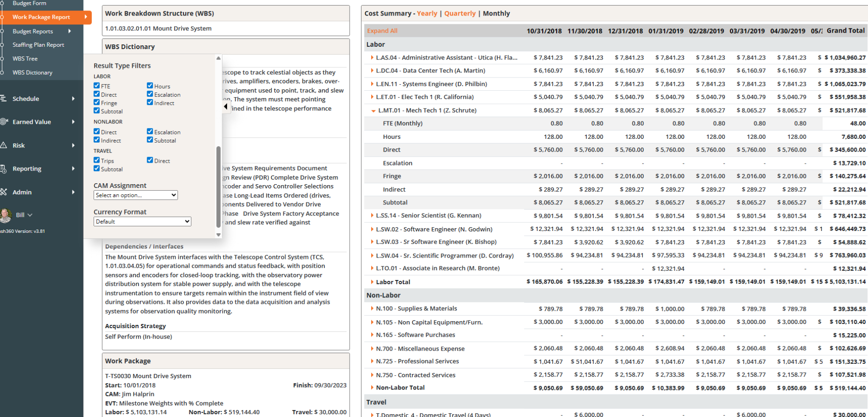Switch Cost Summary to Yearly view
The width and height of the screenshot is (868, 417).
pyautogui.click(x=427, y=13)
